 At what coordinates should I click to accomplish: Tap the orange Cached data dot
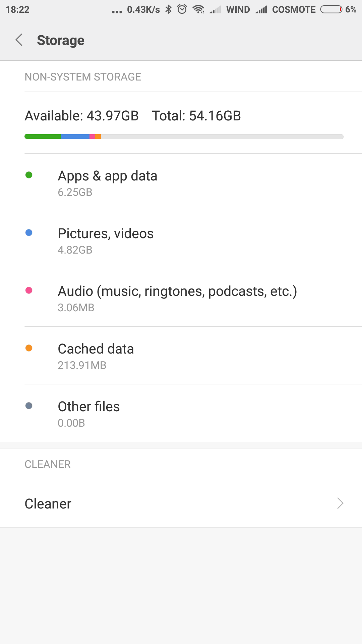(x=29, y=348)
